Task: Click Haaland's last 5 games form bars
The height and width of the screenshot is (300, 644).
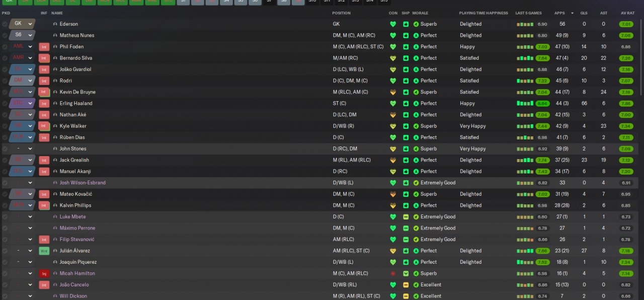Action: (525, 103)
